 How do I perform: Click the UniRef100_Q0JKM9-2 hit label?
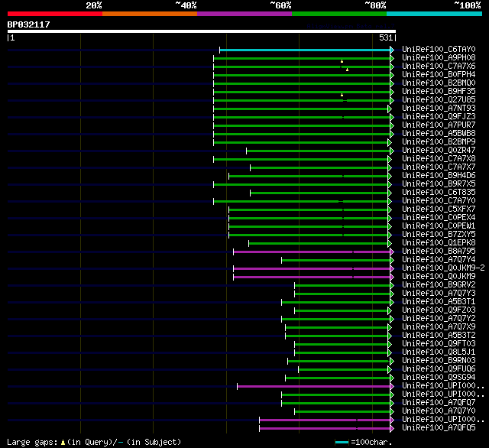[443, 268]
